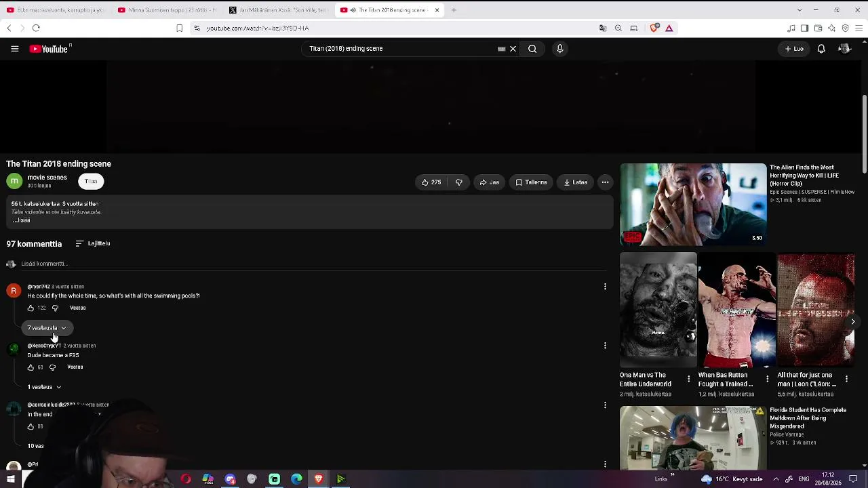Open the account avatar menu

844,49
